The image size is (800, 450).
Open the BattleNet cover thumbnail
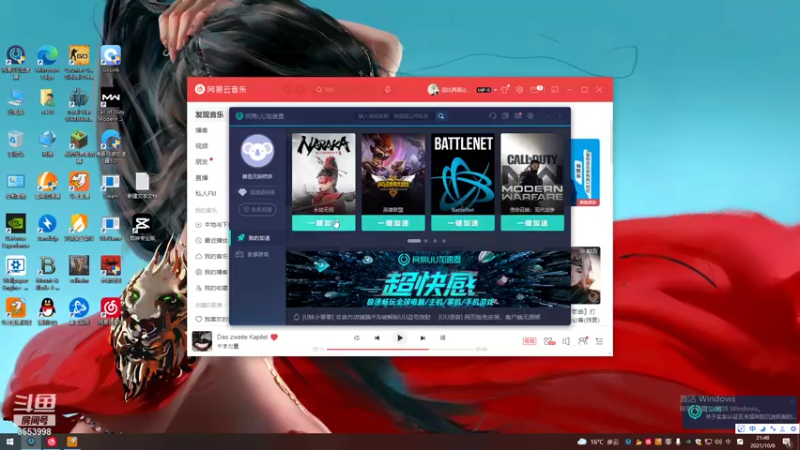click(463, 173)
